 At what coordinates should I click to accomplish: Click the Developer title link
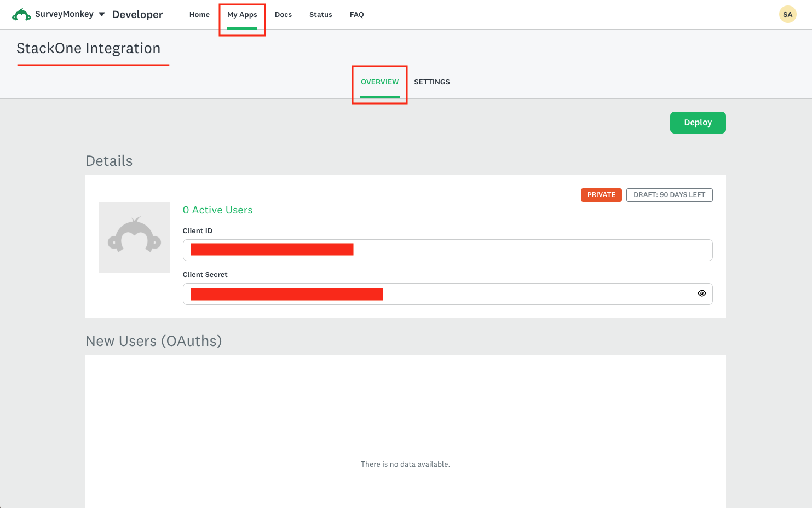pos(137,15)
